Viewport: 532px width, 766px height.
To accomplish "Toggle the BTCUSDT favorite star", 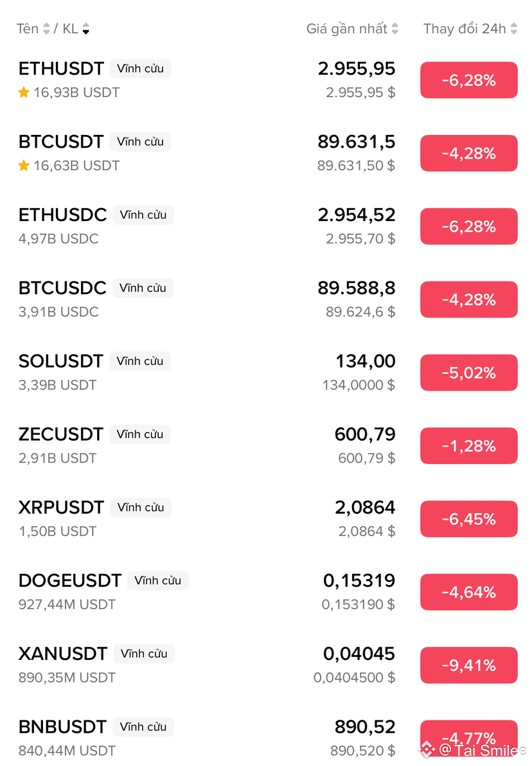I will pos(24,166).
